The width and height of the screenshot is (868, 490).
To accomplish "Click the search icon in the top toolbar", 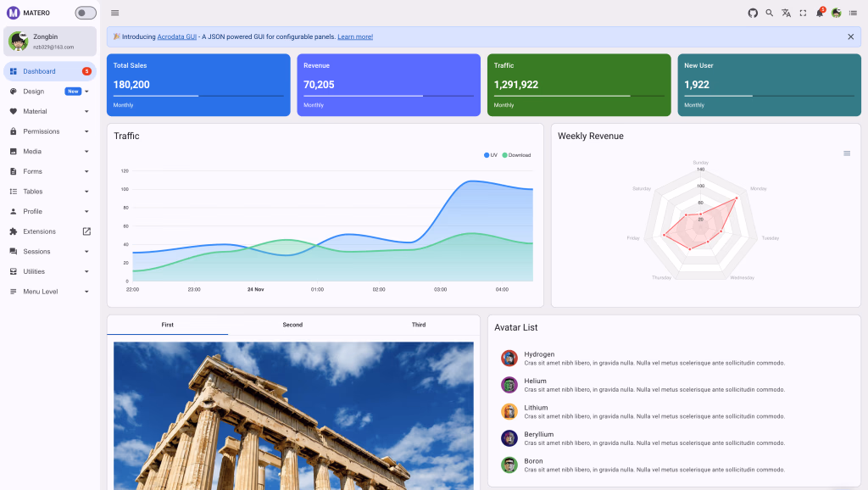I will click(769, 13).
